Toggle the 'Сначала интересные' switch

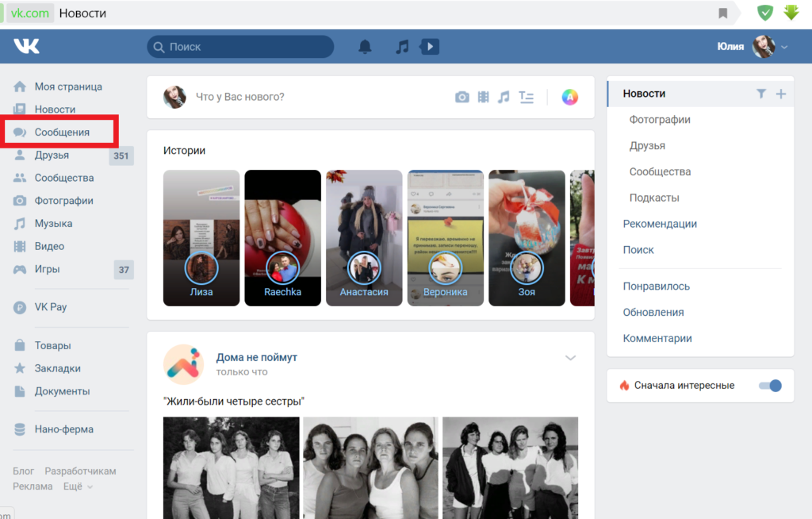pos(769,386)
